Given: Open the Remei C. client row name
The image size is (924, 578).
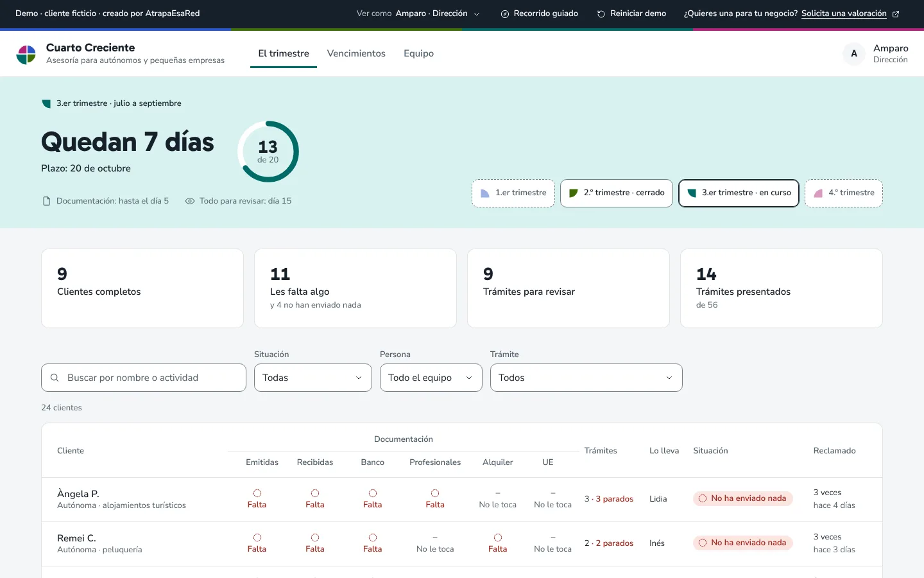Looking at the screenshot, I should tap(76, 538).
